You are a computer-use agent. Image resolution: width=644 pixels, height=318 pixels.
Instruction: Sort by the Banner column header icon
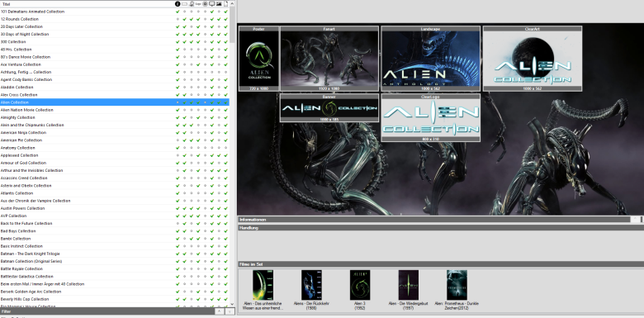[184, 3]
